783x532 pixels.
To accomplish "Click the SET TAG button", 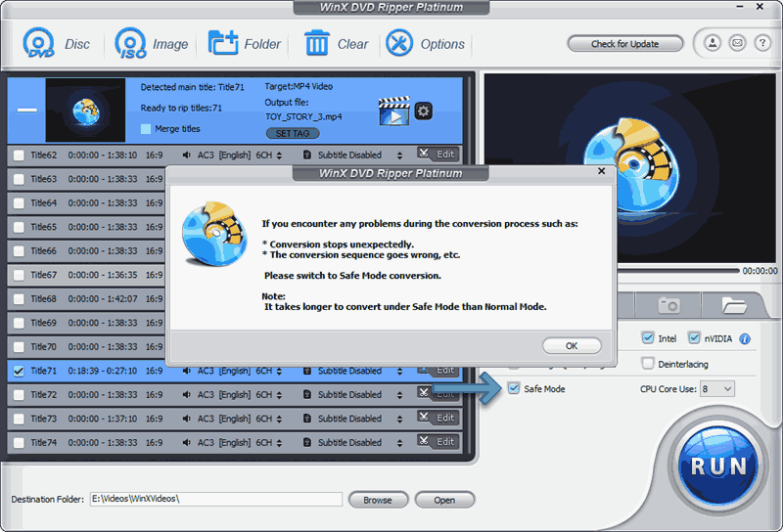I will [x=293, y=133].
